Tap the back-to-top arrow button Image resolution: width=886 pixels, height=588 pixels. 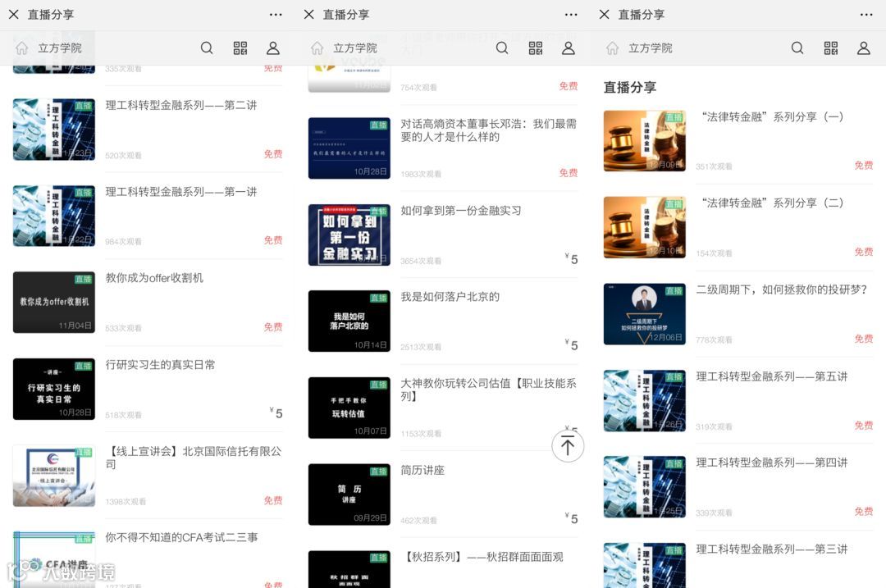point(568,445)
